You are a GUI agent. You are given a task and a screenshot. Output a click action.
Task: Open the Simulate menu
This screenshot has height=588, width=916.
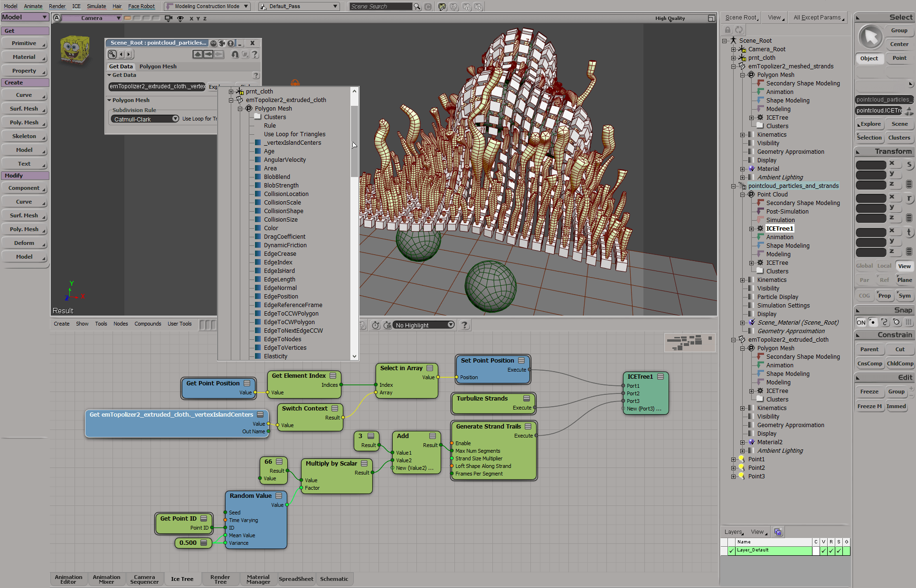pyautogui.click(x=96, y=6)
